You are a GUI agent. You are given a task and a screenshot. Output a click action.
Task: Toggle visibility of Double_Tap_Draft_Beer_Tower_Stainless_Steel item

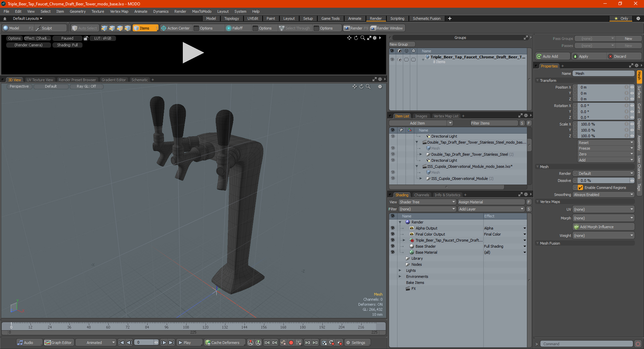[x=393, y=154]
